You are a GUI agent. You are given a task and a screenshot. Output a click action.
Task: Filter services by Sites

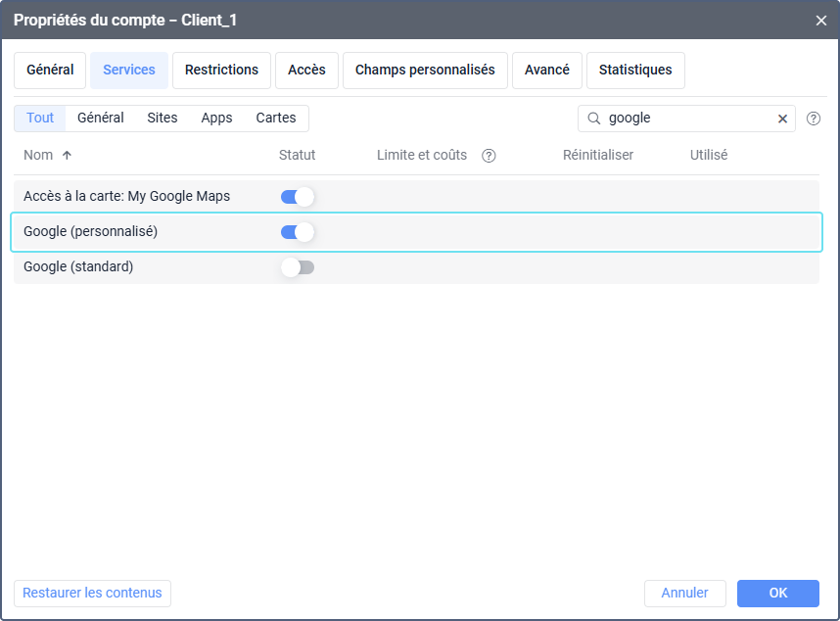pyautogui.click(x=163, y=119)
